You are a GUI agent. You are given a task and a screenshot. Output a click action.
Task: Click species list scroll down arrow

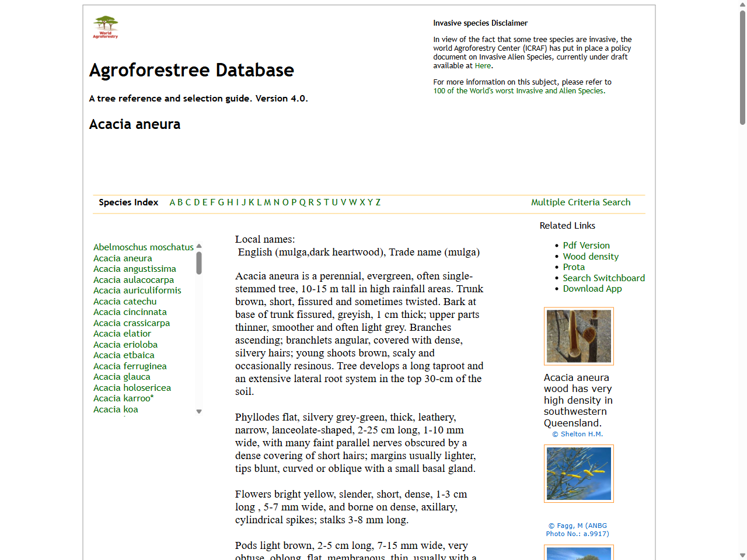pyautogui.click(x=199, y=412)
